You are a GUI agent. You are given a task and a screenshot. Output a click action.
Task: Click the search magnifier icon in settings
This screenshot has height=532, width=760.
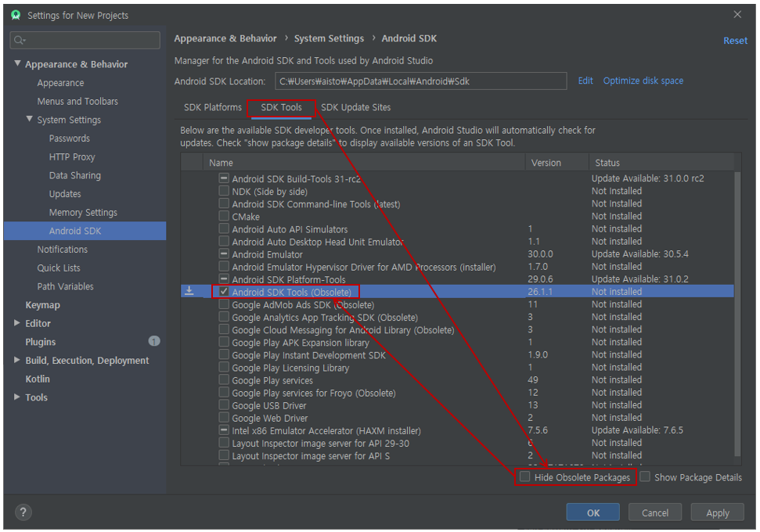click(x=19, y=40)
